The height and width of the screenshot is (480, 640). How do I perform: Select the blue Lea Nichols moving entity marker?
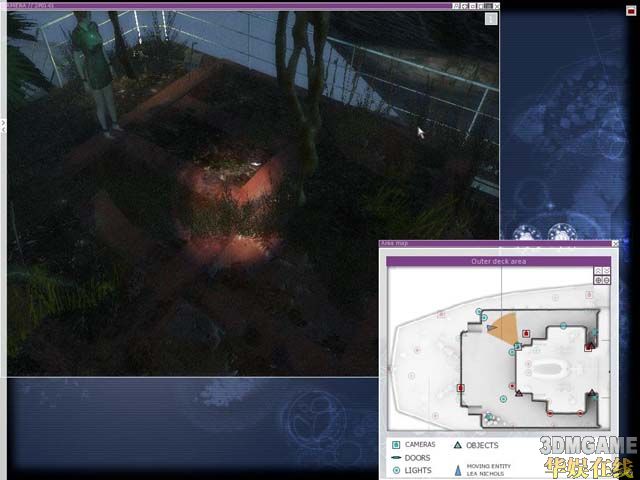coord(491,327)
